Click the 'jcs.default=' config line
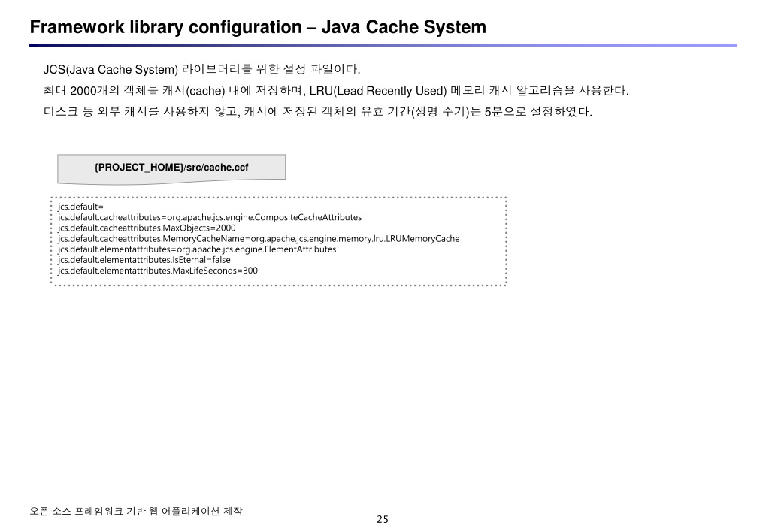The image size is (769, 532). click(x=80, y=207)
